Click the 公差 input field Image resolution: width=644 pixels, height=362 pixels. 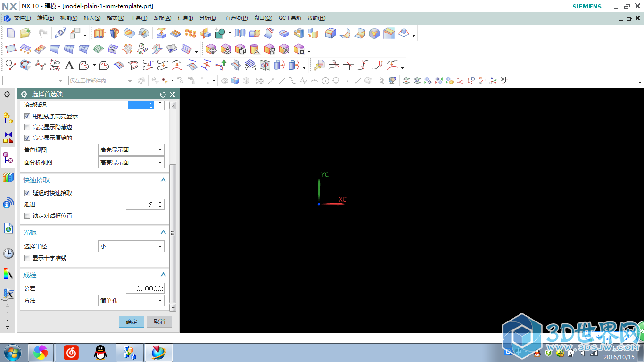[x=145, y=288]
